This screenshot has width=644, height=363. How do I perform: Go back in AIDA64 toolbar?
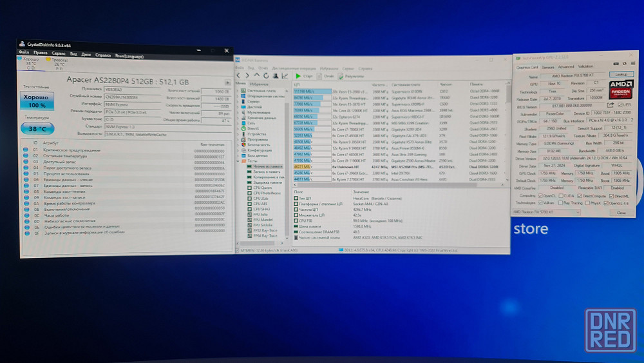[239, 75]
